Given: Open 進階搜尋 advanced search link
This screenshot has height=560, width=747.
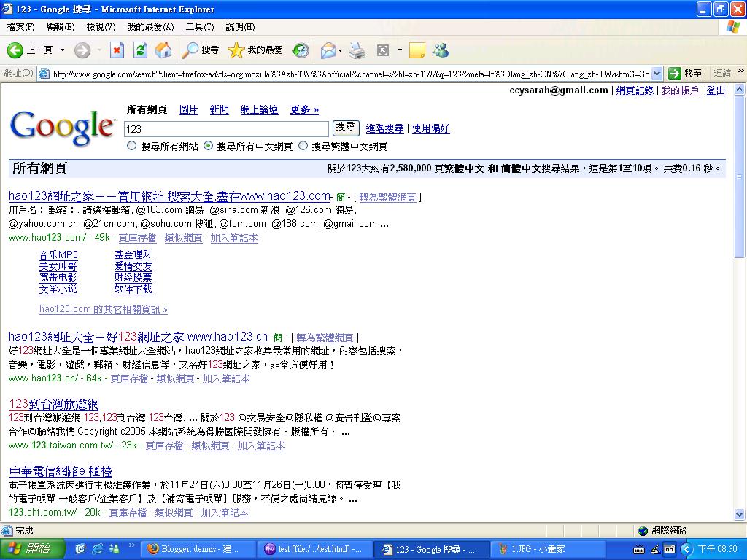Looking at the screenshot, I should click(x=384, y=128).
